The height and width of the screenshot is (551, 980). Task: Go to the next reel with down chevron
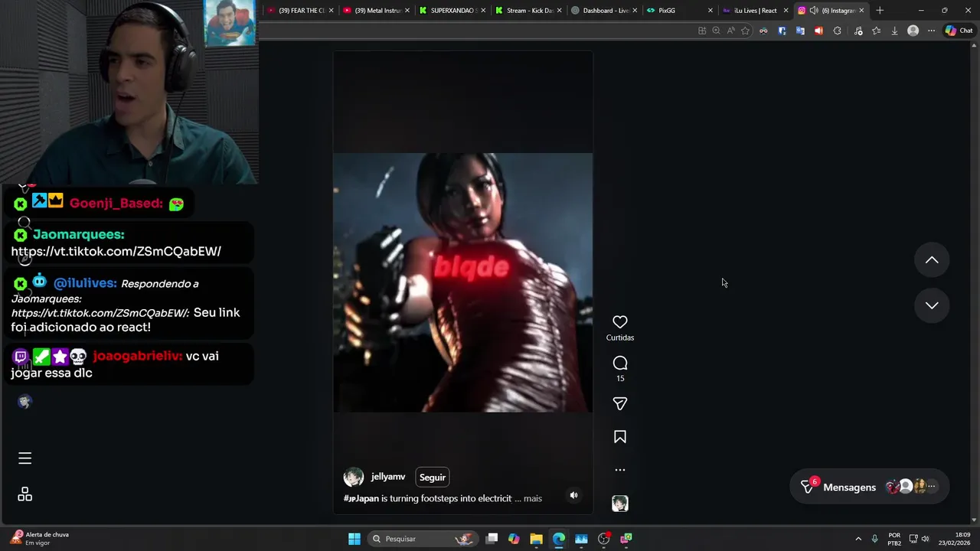coord(932,305)
